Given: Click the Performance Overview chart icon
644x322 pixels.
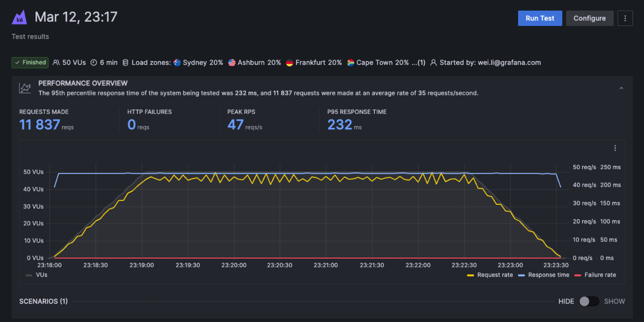Looking at the screenshot, I should coord(25,88).
